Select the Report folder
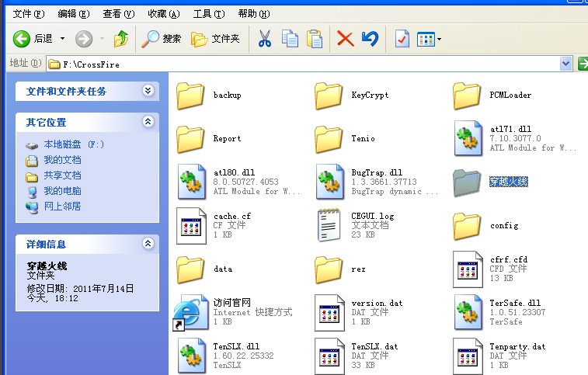 tap(209, 139)
